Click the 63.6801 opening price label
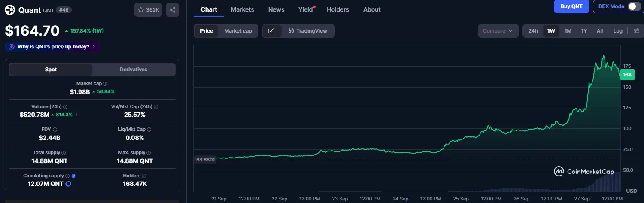This screenshot has height=203, width=644. 205,159
